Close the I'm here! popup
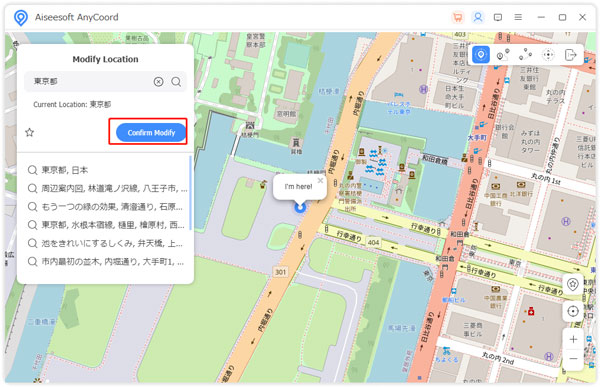Screen dimensions: 600x387 click(321, 180)
